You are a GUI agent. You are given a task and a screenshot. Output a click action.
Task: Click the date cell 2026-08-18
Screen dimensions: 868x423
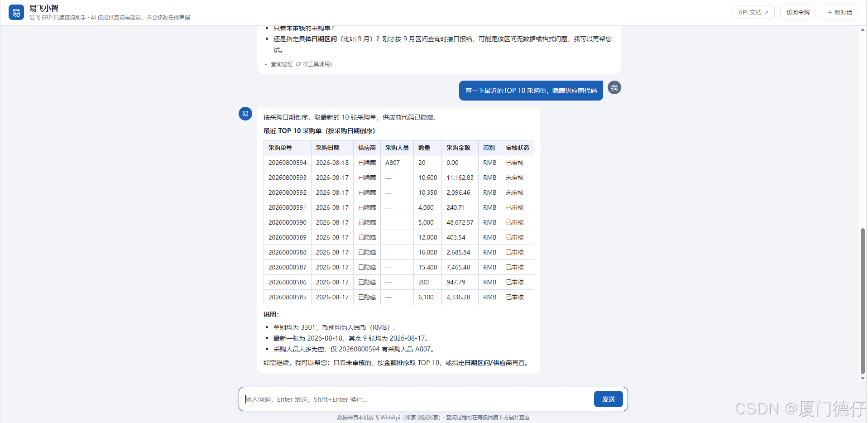332,163
